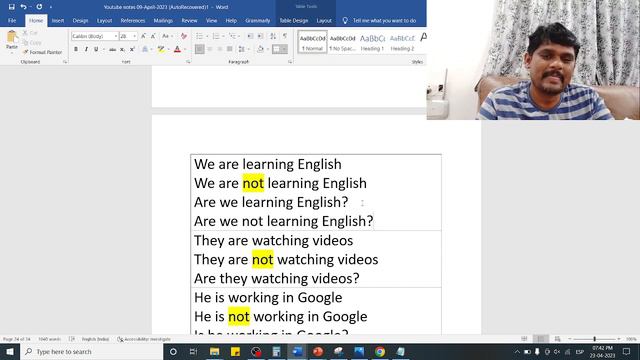
Task: Undo the last action
Action: click(23, 7)
